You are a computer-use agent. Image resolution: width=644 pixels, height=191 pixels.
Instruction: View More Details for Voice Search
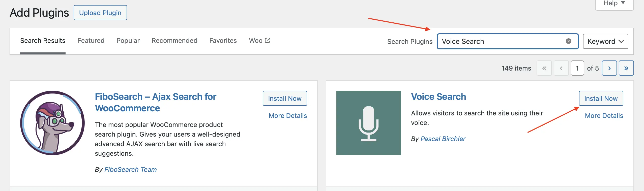click(x=604, y=116)
